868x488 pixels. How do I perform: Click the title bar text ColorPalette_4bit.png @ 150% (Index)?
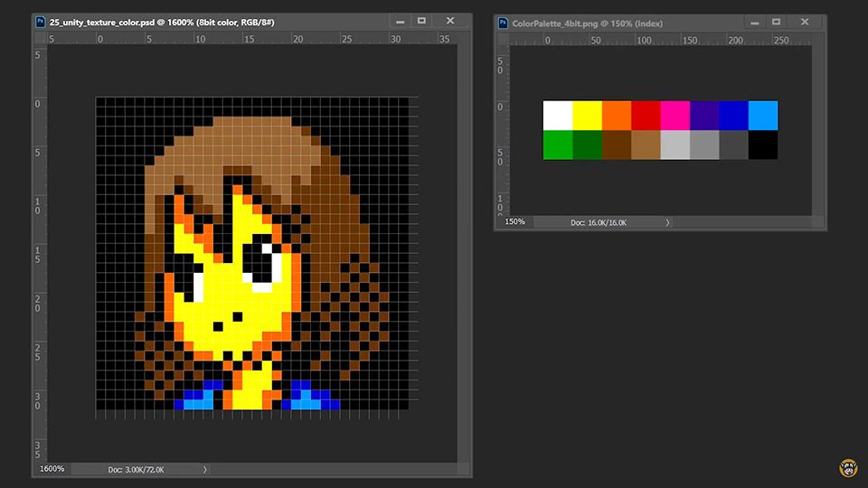(588, 23)
